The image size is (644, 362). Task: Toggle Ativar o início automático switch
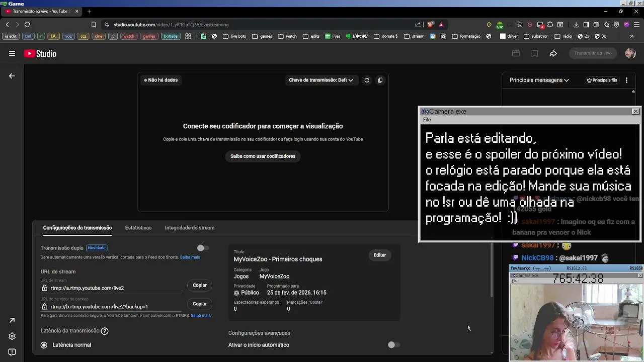click(x=393, y=345)
